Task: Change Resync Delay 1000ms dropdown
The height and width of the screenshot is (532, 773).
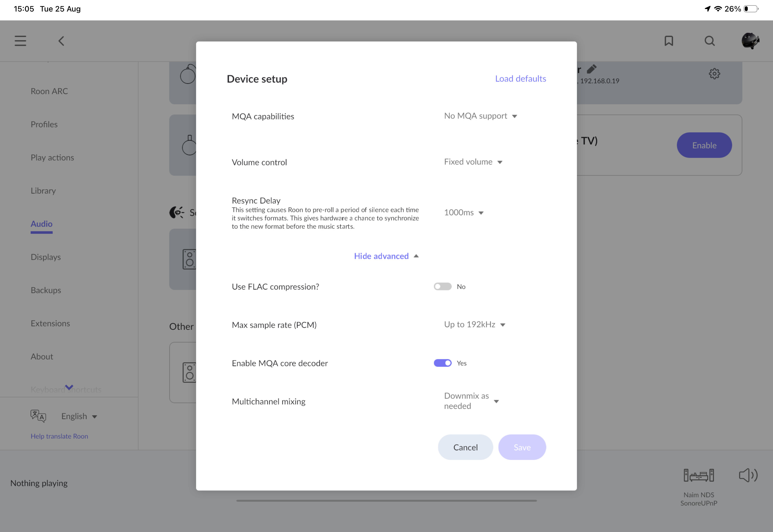Action: click(464, 213)
